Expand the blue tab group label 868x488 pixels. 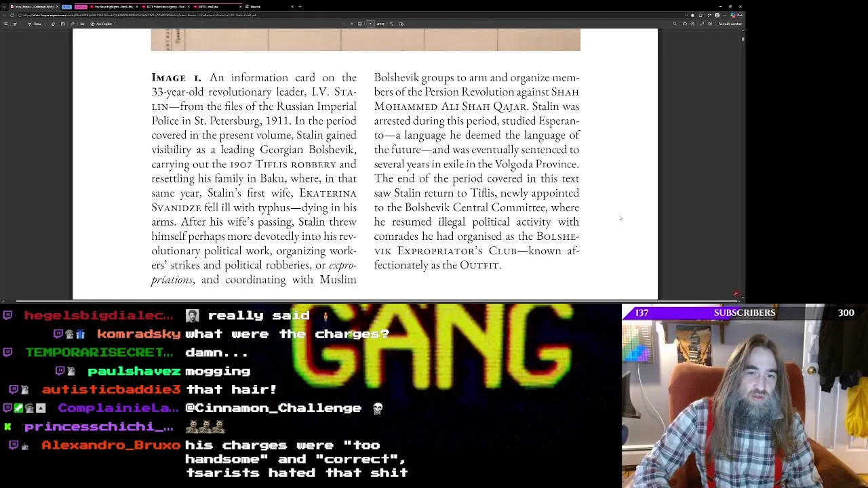(66, 6)
